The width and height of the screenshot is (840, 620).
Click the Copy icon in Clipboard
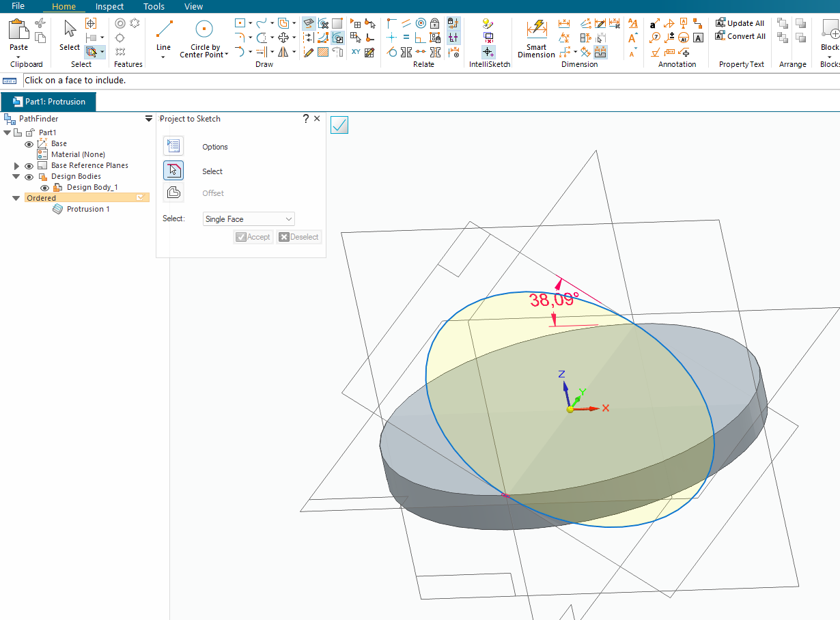pyautogui.click(x=40, y=38)
